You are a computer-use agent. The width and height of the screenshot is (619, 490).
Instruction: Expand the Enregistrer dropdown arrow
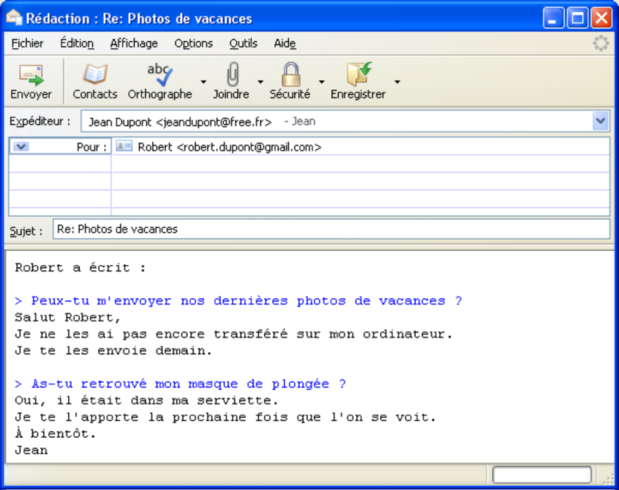coord(397,82)
